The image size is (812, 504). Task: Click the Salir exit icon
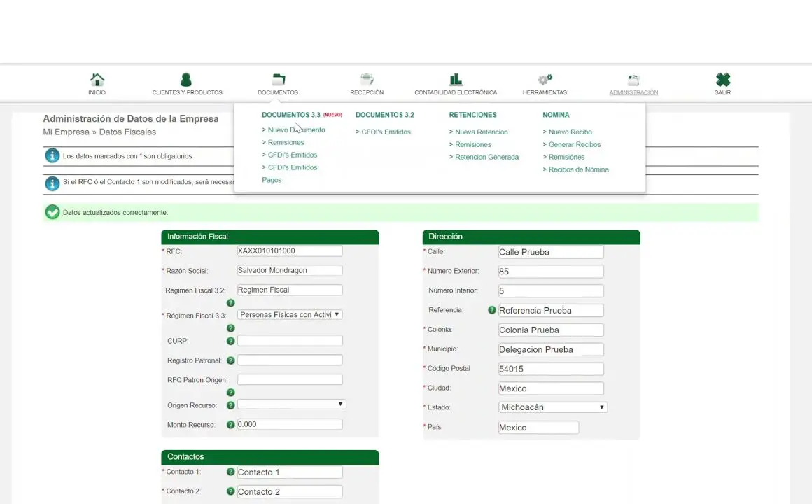click(x=722, y=80)
